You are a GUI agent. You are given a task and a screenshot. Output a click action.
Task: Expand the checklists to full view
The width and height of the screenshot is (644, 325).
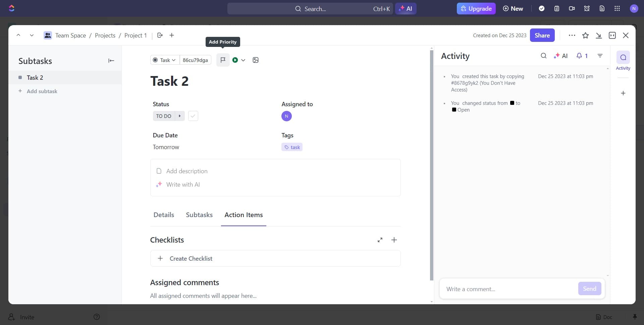380,240
